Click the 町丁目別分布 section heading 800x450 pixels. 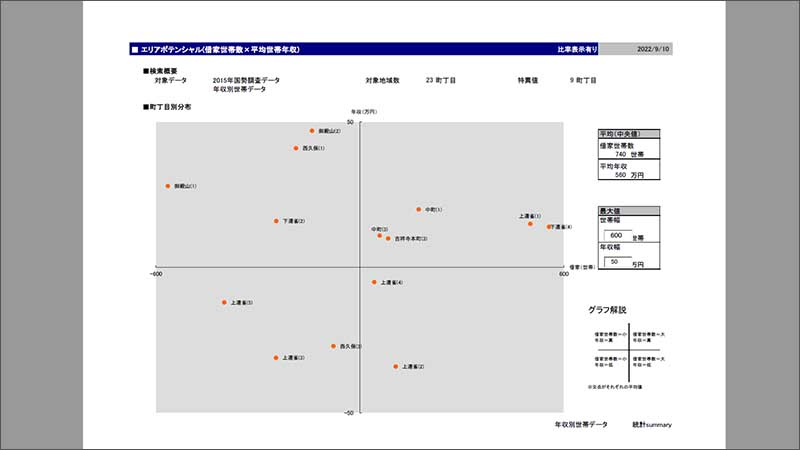point(167,107)
